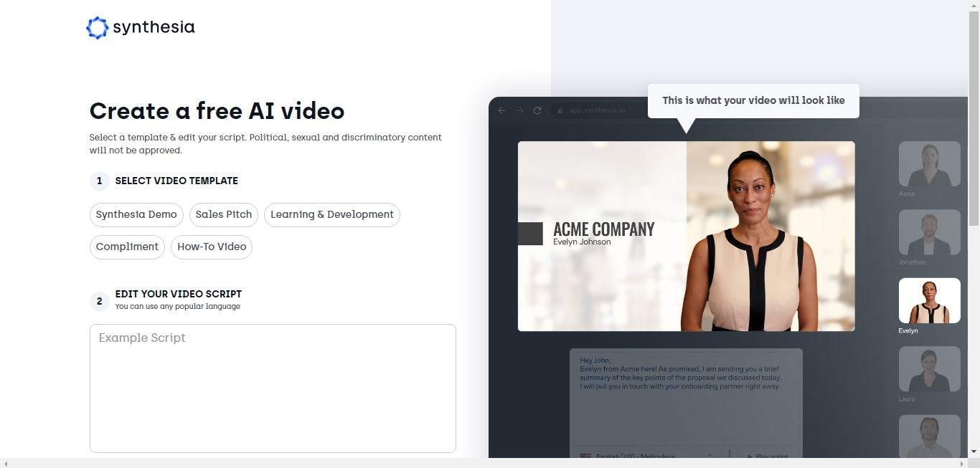Click the 'Create a free AI video' heading
The image size is (980, 468).
point(217,111)
